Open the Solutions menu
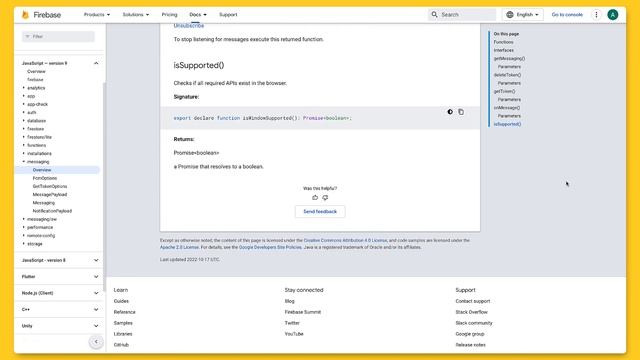 pos(136,15)
